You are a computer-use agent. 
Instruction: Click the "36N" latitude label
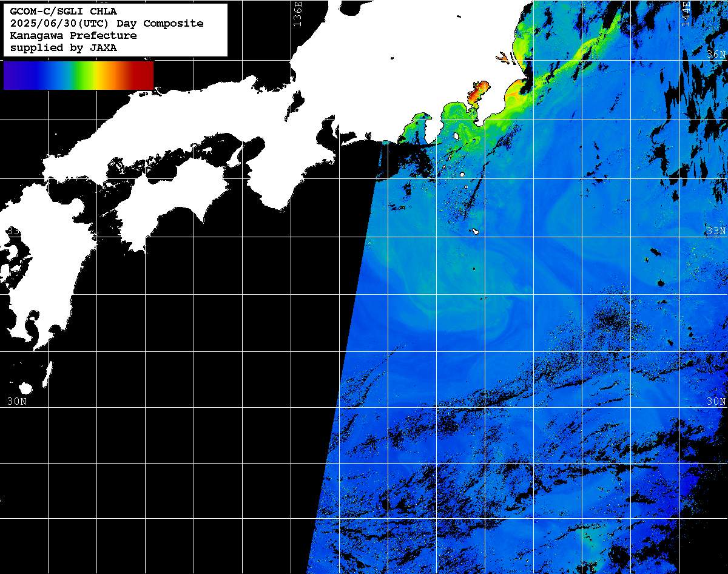716,55
